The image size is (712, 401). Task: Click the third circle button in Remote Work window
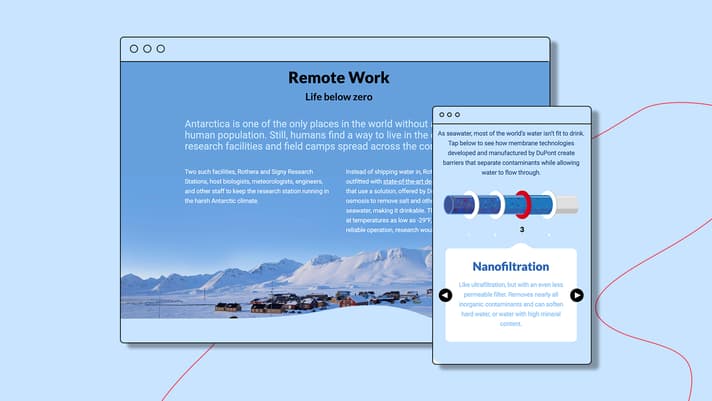coord(161,49)
